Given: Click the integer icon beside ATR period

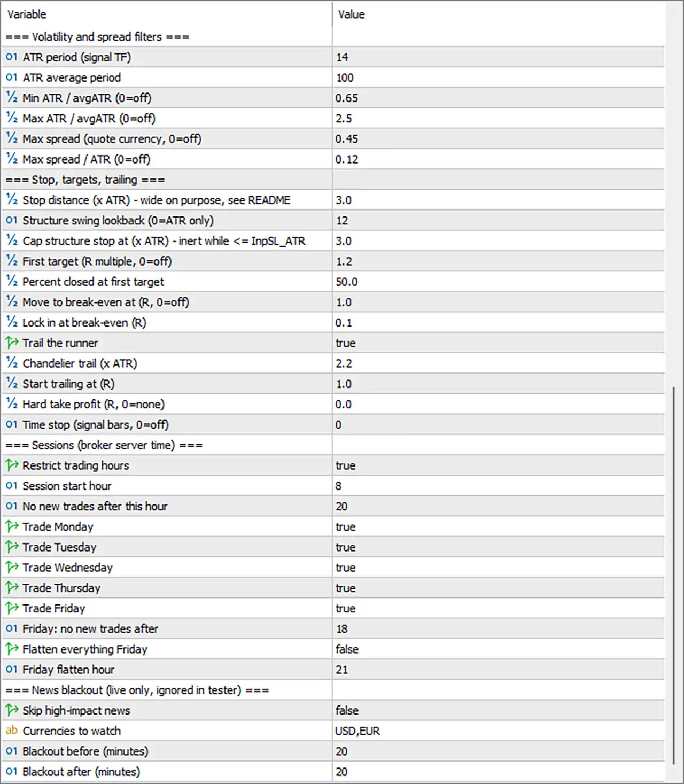Looking at the screenshot, I should (11, 57).
